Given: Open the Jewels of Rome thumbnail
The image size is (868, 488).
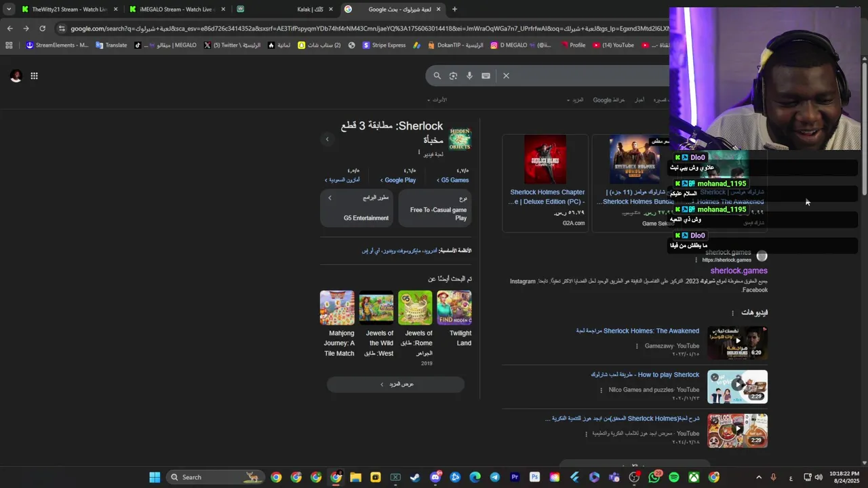Looking at the screenshot, I should coord(415,308).
